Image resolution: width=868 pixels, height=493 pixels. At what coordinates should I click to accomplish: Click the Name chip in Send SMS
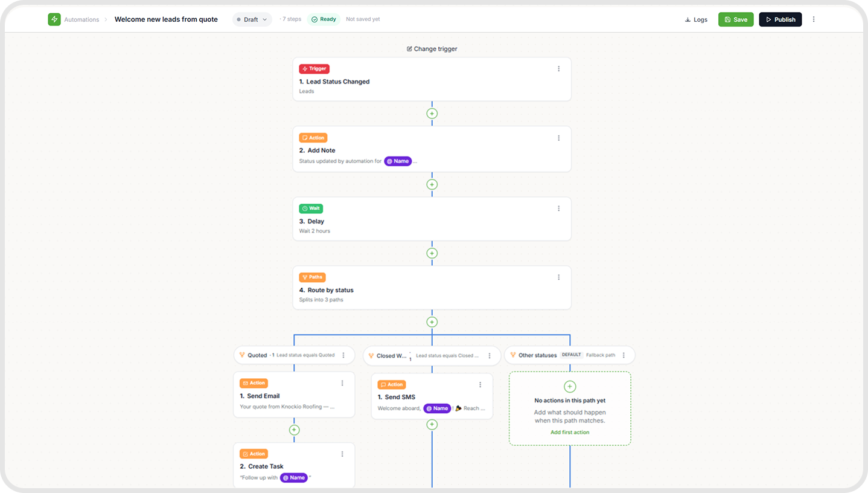(x=437, y=408)
